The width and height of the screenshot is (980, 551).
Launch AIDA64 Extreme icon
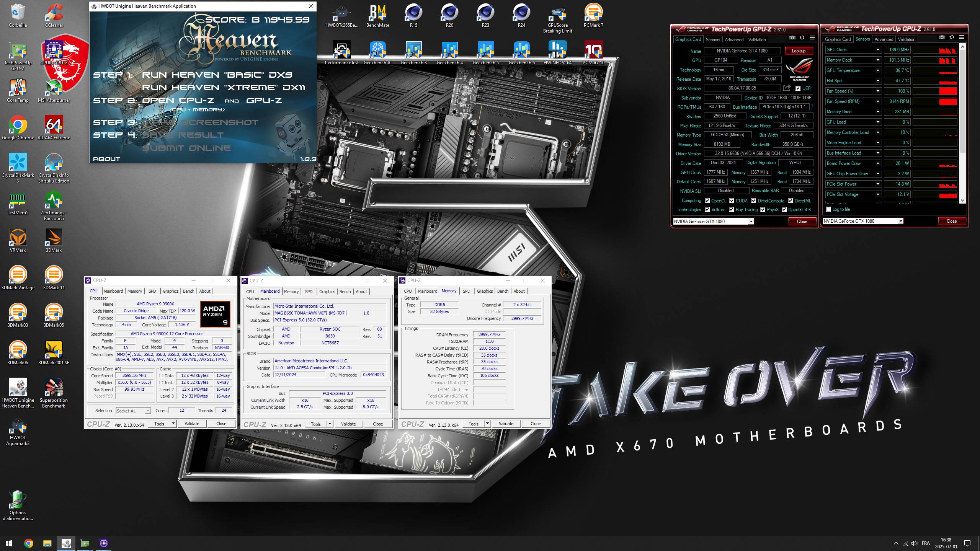click(54, 128)
